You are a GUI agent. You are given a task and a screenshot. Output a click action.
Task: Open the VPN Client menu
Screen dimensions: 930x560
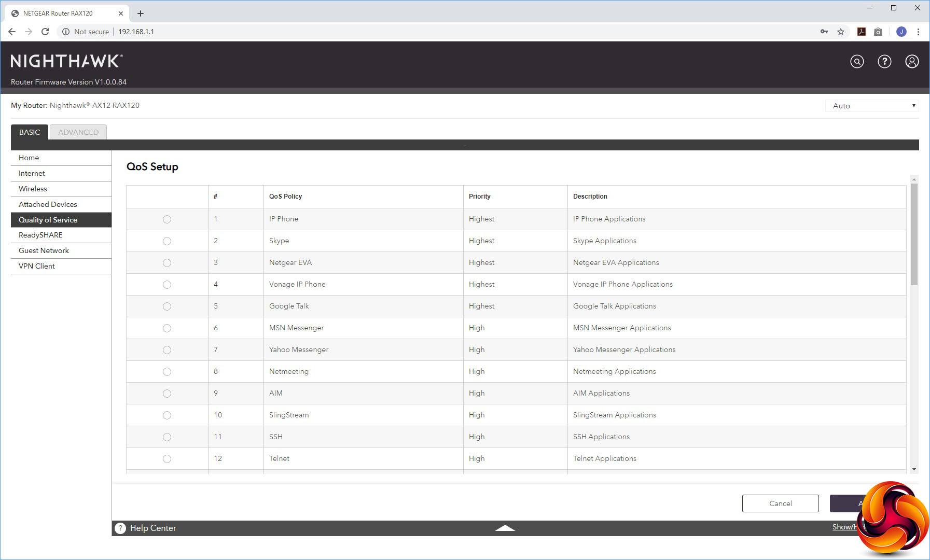tap(61, 267)
